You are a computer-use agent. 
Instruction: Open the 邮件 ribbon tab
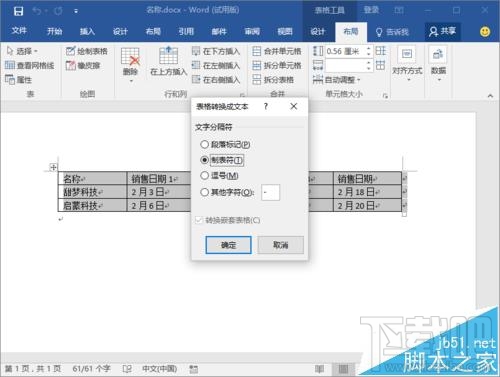[x=219, y=31]
